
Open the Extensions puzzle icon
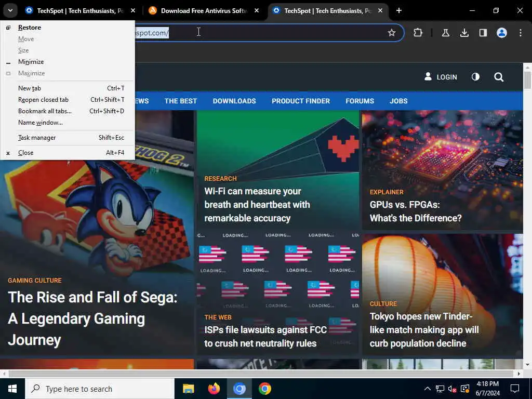pos(418,33)
